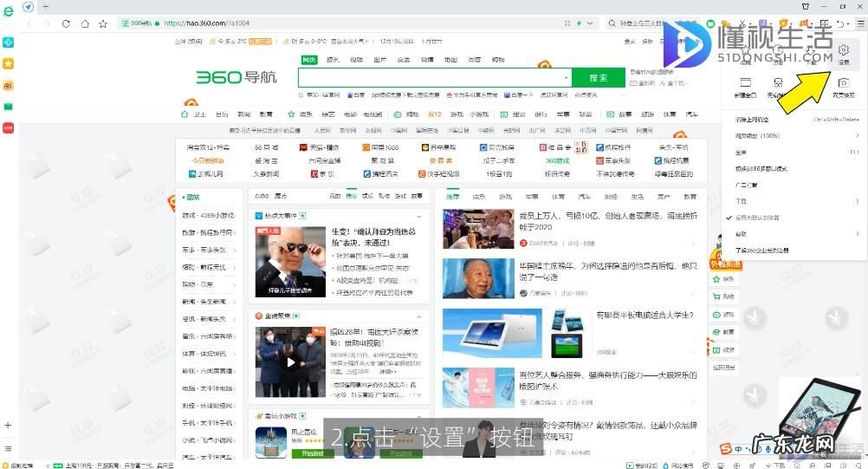Open the hamburger main menu icon

(x=860, y=23)
